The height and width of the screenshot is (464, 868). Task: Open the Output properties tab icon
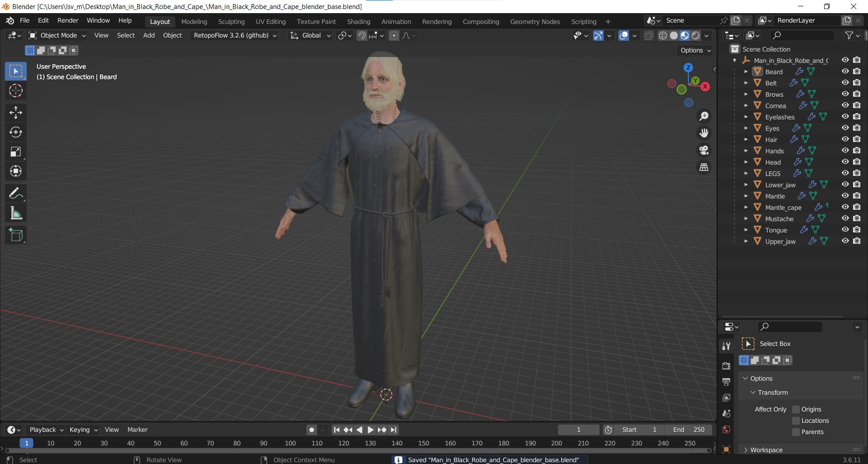[x=726, y=382]
